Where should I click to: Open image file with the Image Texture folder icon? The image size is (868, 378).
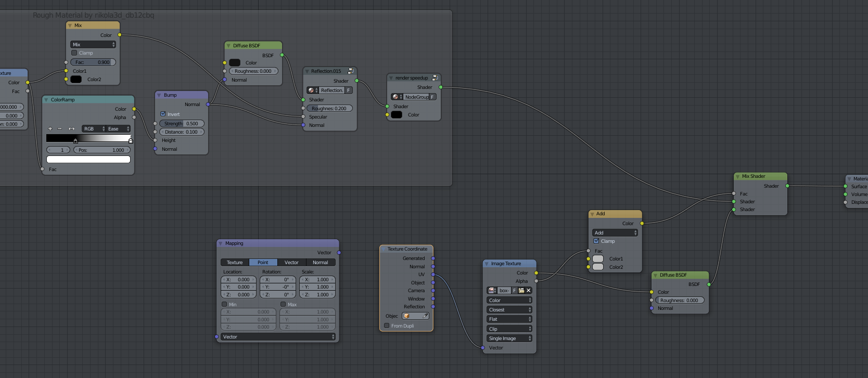pos(521,291)
